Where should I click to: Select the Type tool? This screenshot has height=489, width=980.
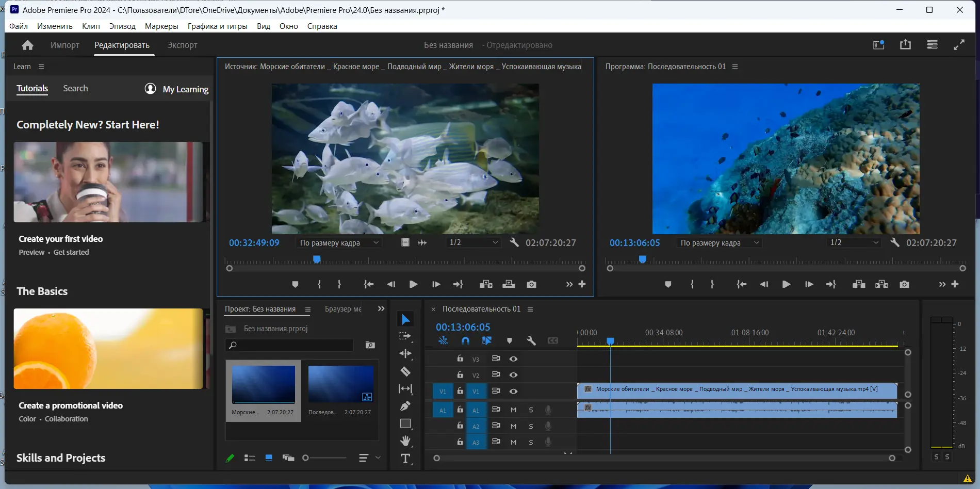(x=405, y=459)
